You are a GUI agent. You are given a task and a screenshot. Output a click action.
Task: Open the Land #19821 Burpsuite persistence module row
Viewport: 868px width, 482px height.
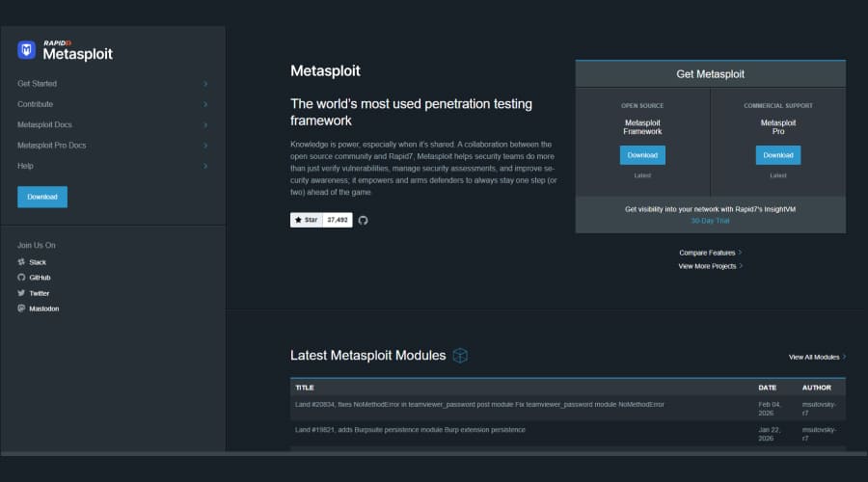568,433
